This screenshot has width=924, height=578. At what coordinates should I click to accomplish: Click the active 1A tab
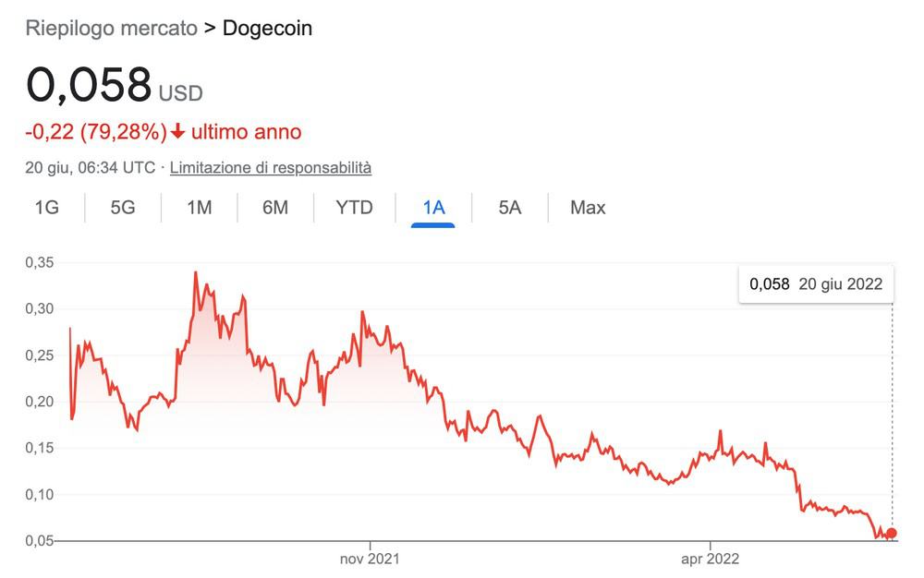433,207
